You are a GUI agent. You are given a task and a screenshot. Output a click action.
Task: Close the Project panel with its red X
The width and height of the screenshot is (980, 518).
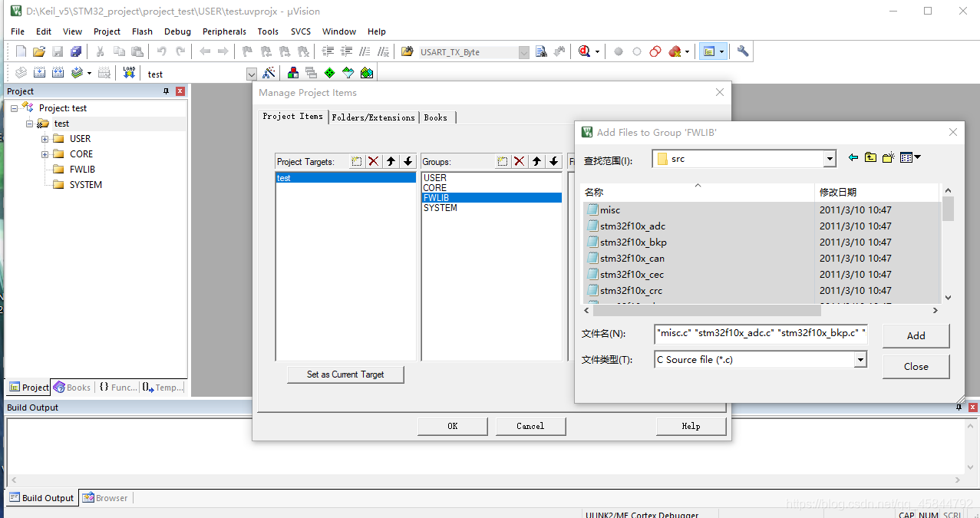point(180,91)
